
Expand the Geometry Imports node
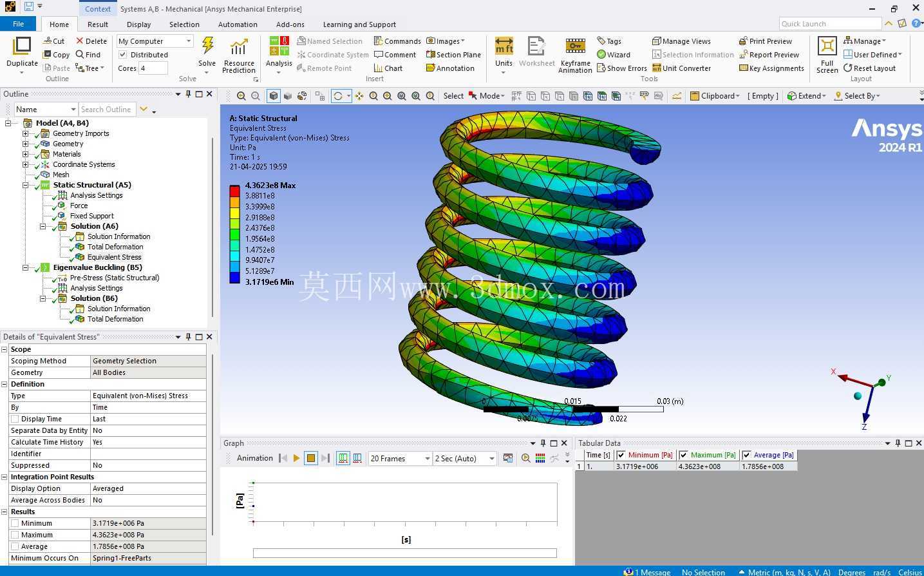click(x=26, y=133)
